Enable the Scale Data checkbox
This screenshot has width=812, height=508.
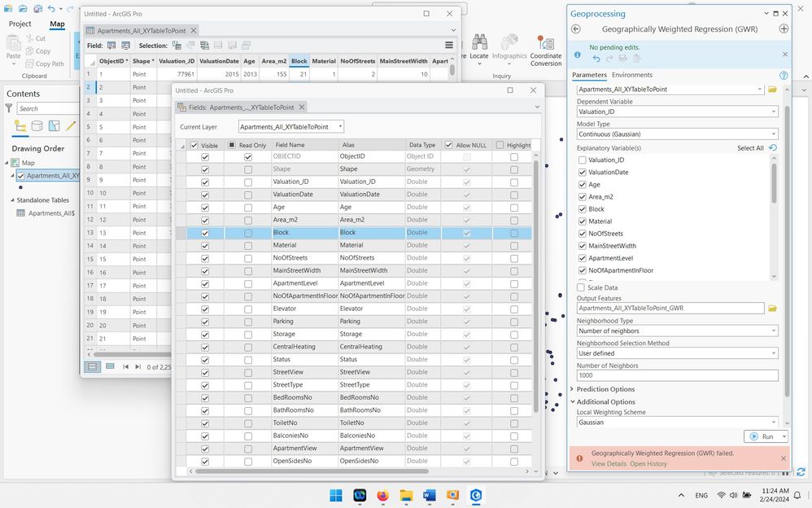[x=581, y=287]
